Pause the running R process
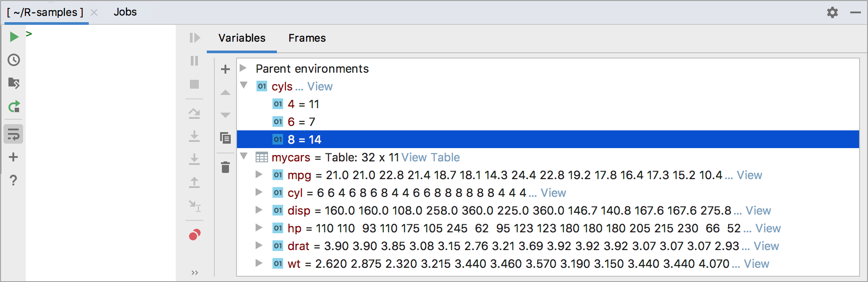The height and width of the screenshot is (282, 868). tap(194, 62)
